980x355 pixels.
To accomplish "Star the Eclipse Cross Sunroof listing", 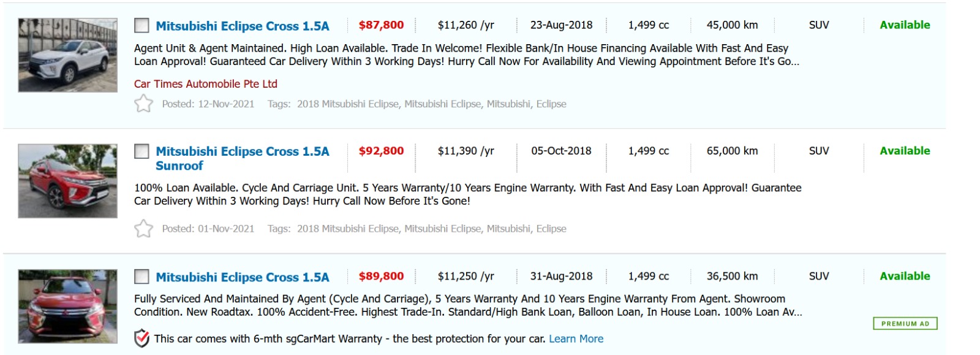I will 143,229.
